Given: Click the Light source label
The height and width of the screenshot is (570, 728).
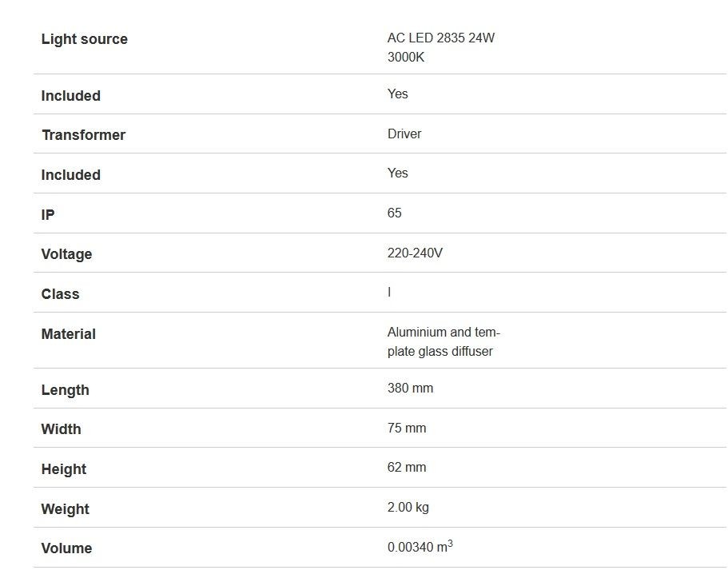Looking at the screenshot, I should pos(84,39).
